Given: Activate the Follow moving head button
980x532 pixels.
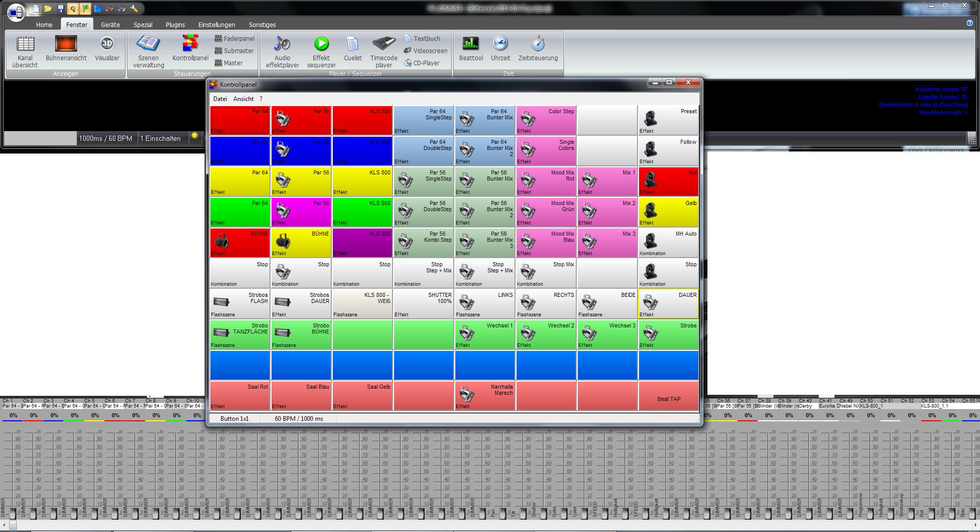Looking at the screenshot, I should pos(668,150).
